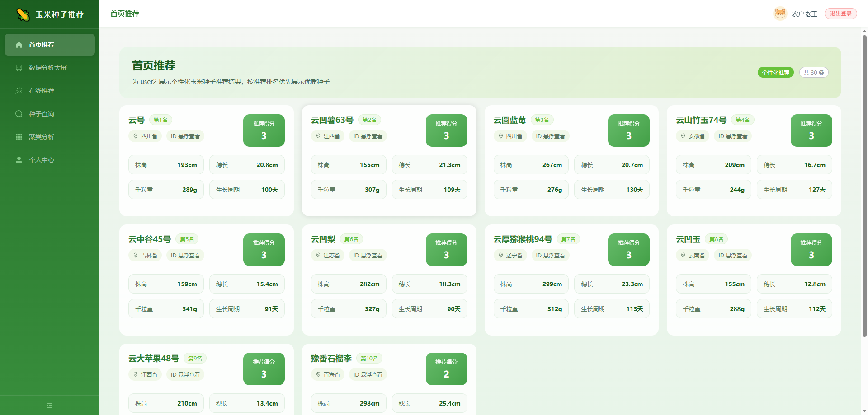Viewport: 868px width, 415px height.
Task: Click the 共 30 条 count tag
Action: [x=814, y=72]
